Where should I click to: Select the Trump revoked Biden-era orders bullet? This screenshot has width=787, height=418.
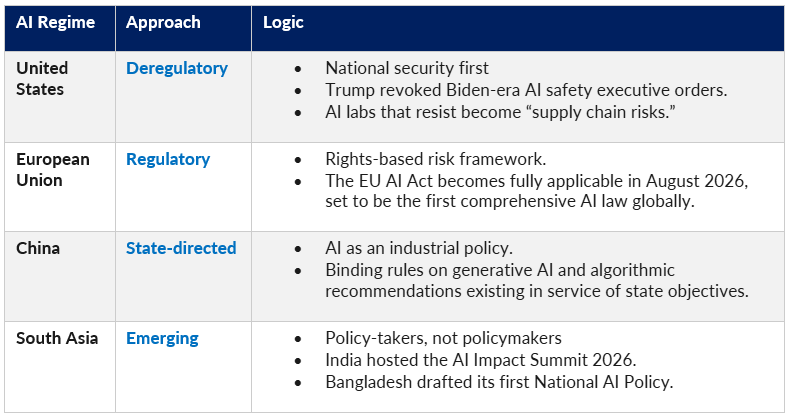click(526, 90)
